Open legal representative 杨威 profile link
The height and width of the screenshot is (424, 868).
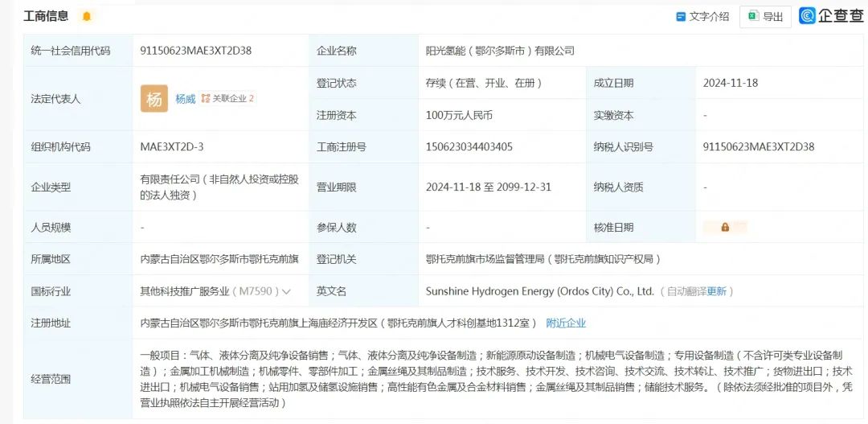pos(186,99)
